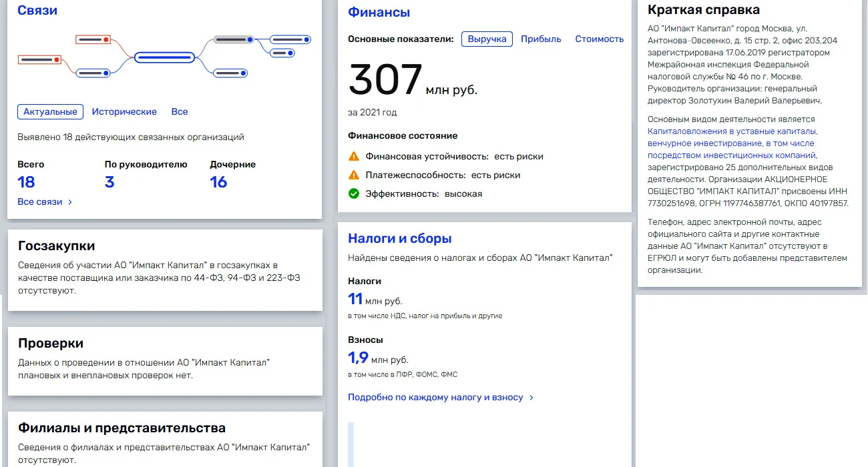This screenshot has width=868, height=467.
Task: Open the Все связи link
Action: (x=40, y=201)
